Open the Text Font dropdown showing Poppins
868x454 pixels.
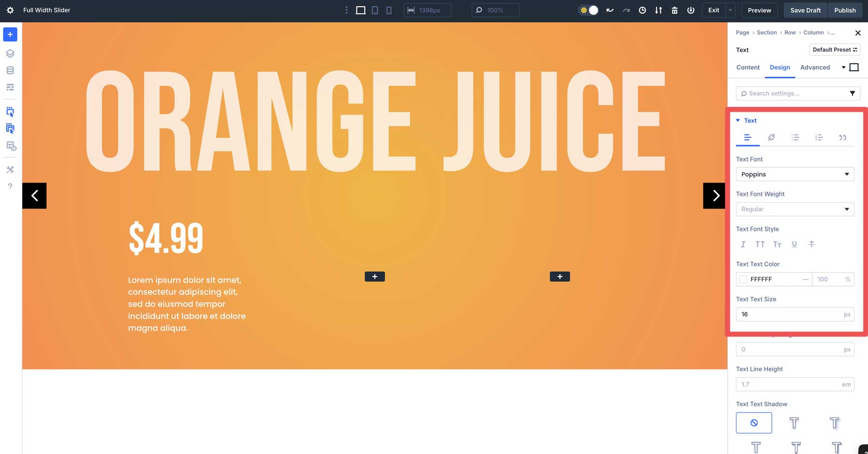tap(795, 174)
